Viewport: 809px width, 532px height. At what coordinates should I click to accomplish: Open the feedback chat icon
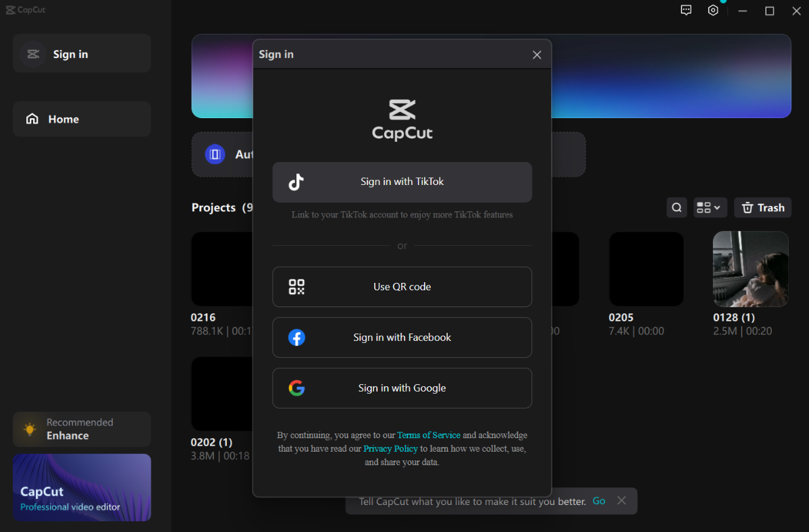click(x=685, y=10)
